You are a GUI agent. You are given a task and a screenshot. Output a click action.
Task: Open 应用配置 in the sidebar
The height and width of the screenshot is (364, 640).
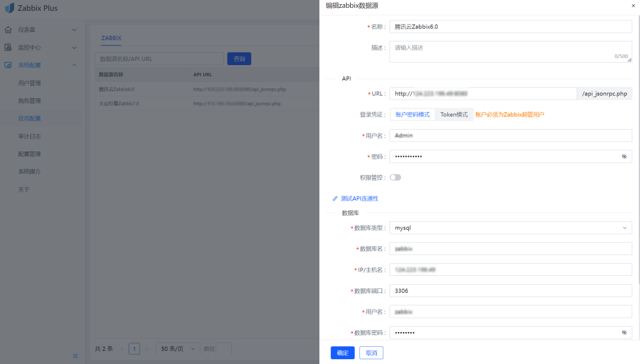[x=30, y=118]
